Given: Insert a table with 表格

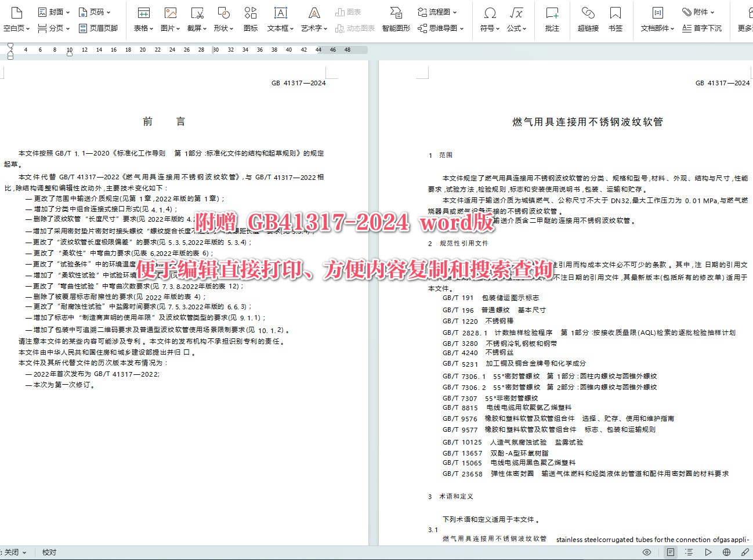Looking at the screenshot, I should tap(143, 19).
